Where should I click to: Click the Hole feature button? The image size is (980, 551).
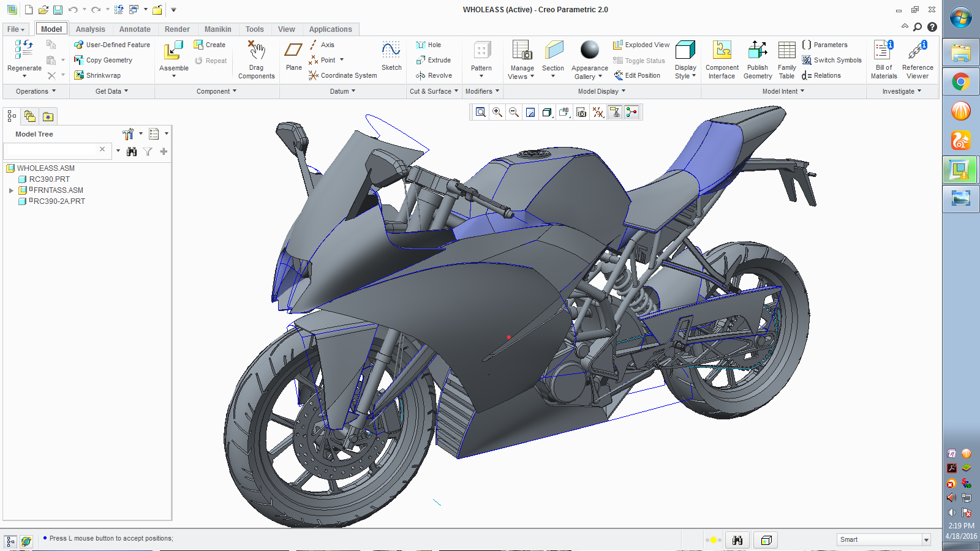[428, 45]
